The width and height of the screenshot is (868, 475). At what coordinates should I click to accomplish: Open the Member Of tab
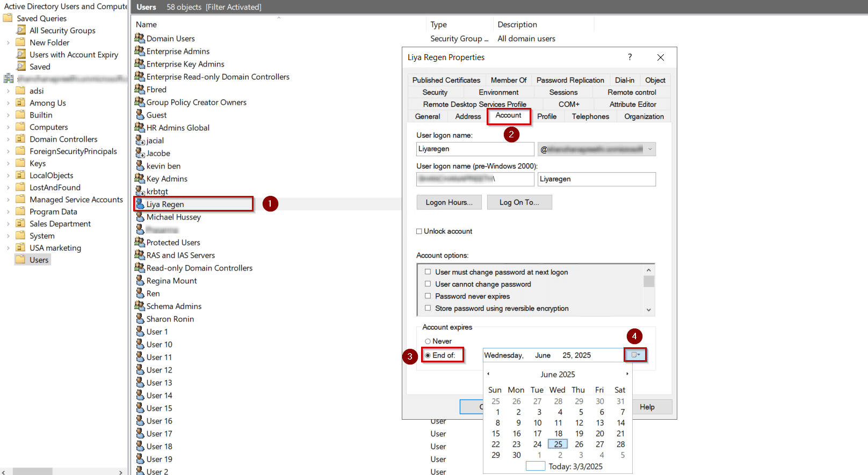point(509,80)
